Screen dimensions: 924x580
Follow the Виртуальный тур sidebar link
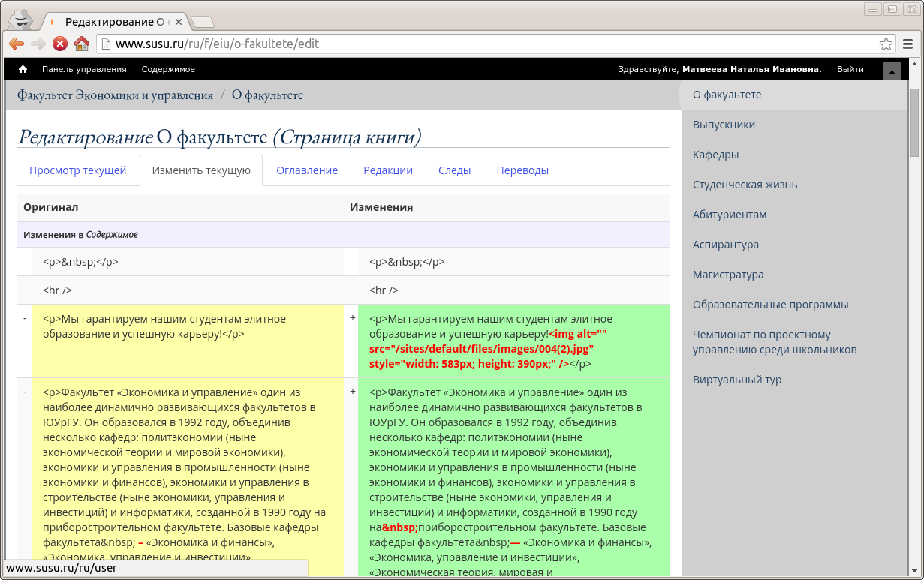pos(736,380)
